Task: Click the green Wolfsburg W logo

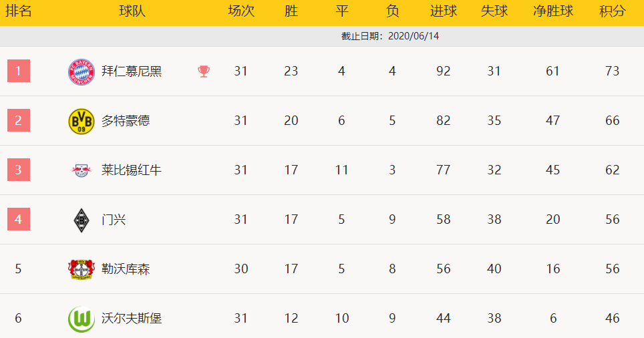Action: (82, 319)
